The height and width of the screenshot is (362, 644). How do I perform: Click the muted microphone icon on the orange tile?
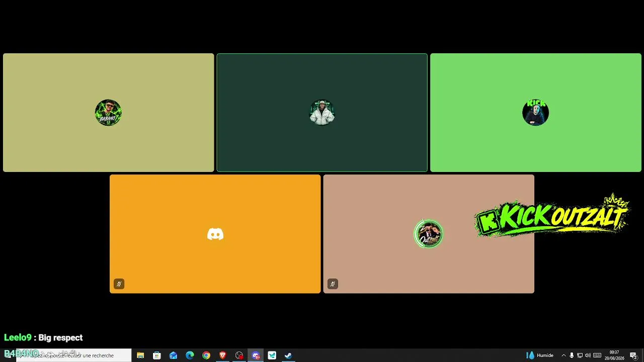[119, 284]
